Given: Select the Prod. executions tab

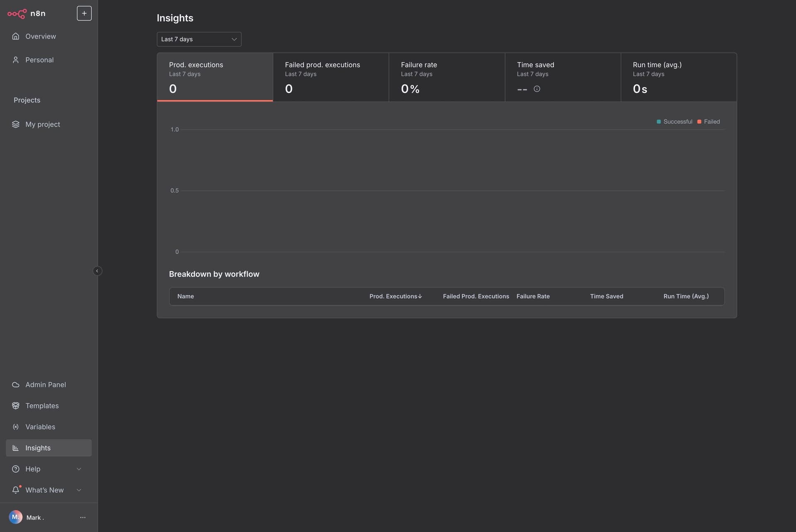Looking at the screenshot, I should [215, 77].
